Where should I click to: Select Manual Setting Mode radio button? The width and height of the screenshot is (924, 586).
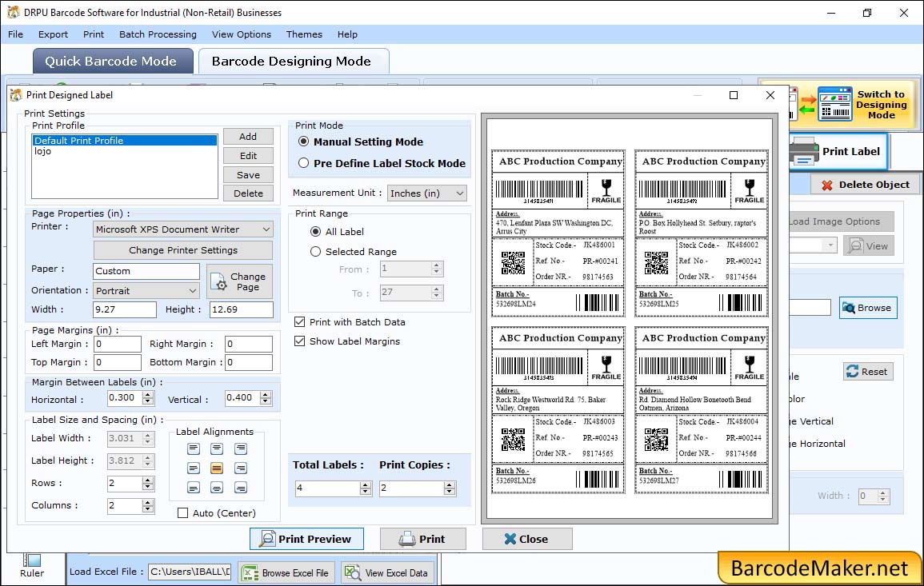pos(303,142)
